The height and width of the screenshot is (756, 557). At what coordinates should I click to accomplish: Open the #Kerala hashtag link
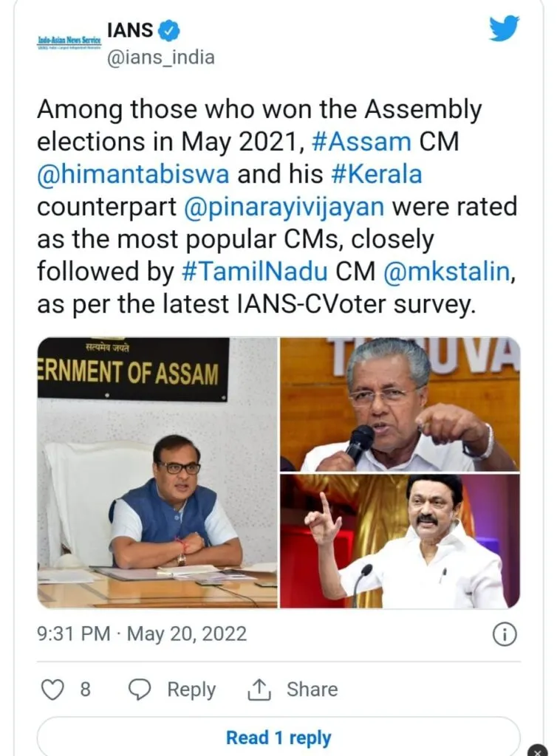tap(377, 174)
